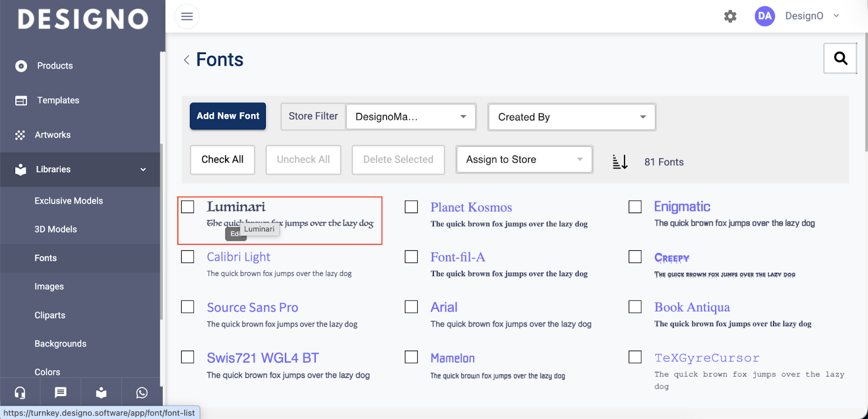Go to Cliparts in Libraries submenu
Viewport: 868px width, 419px height.
50,315
